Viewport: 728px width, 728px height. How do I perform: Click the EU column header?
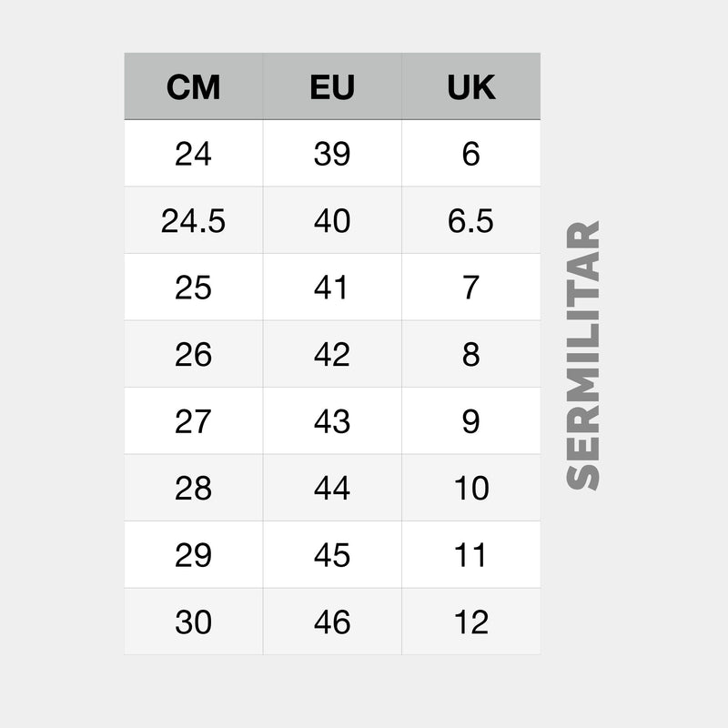[x=331, y=87]
